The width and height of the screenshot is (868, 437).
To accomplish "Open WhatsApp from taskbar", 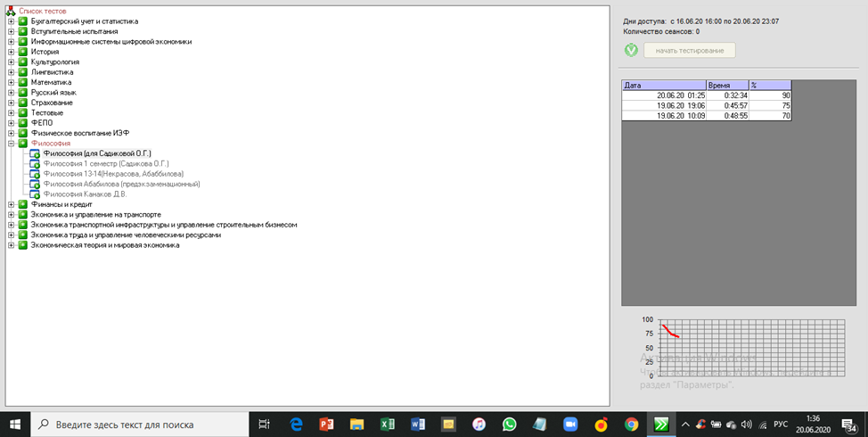I will pyautogui.click(x=509, y=425).
